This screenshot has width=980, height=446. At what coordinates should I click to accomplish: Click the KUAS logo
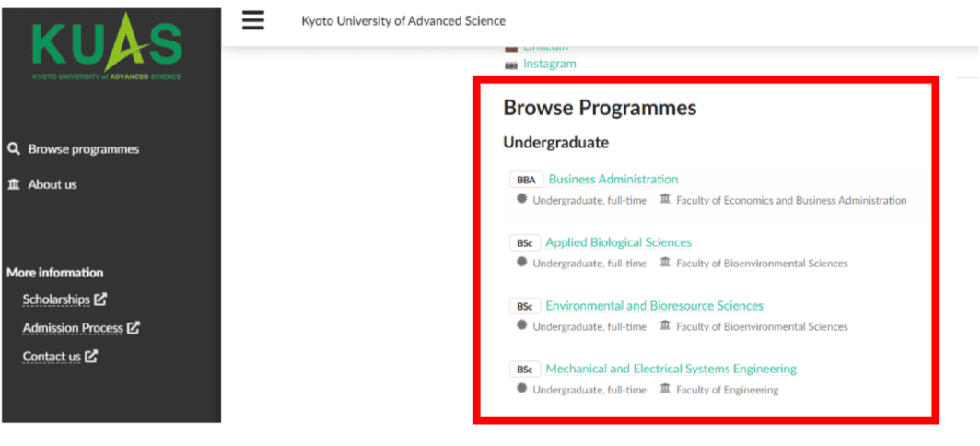click(107, 47)
